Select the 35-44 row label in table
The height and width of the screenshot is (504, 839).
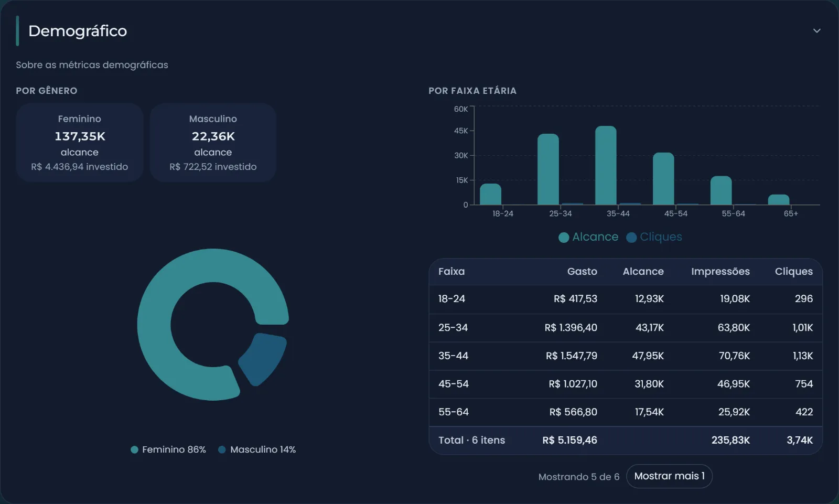[x=453, y=356]
